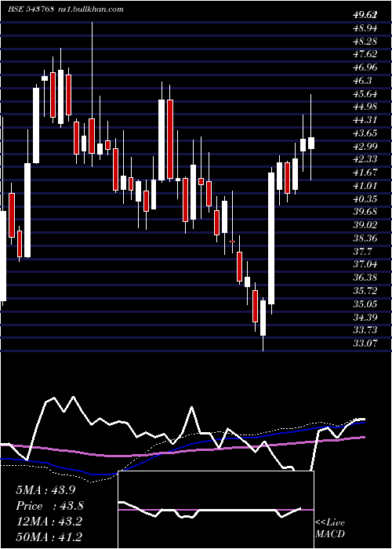This screenshot has width=392, height=549.
Task: Click the <<Live MACD label
Action: [330, 528]
